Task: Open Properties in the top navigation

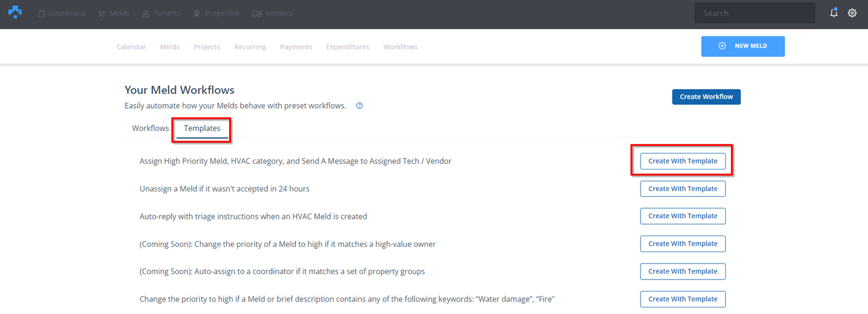Action: coord(216,13)
